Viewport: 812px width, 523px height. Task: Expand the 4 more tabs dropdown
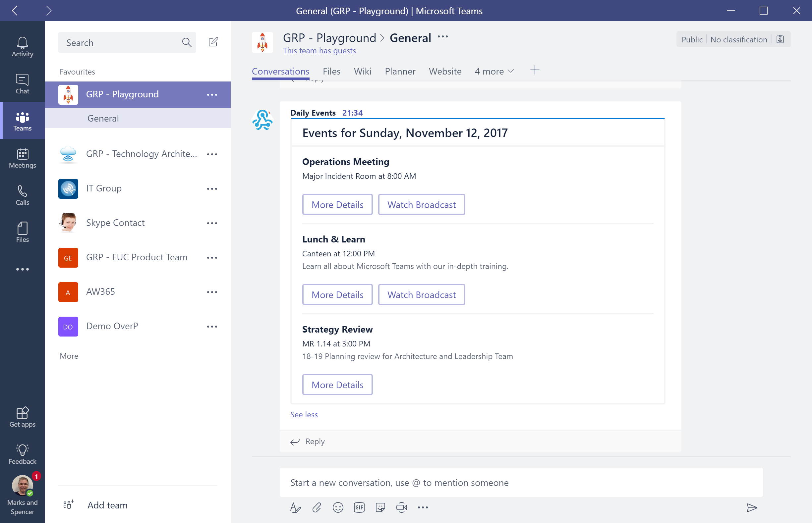pyautogui.click(x=494, y=71)
